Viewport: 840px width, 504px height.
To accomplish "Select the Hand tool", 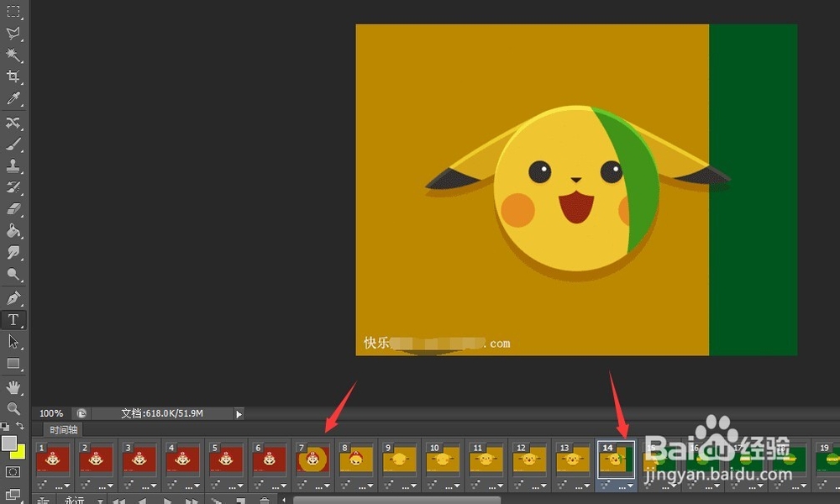I will click(x=13, y=386).
